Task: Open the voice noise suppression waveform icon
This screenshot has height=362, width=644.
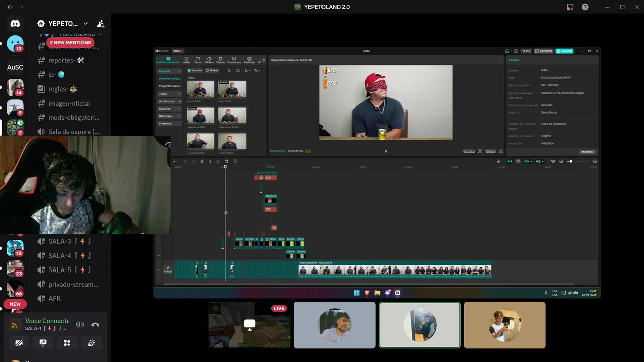Action: point(80,325)
